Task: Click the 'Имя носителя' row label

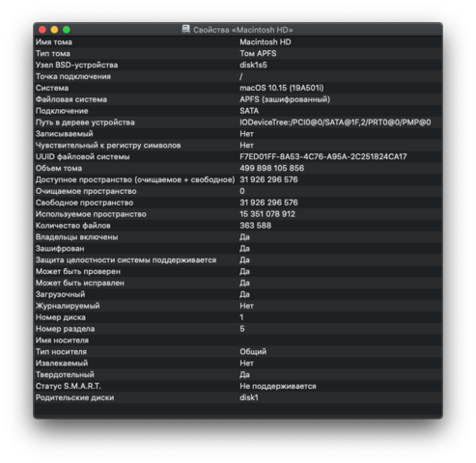Action: pos(62,340)
